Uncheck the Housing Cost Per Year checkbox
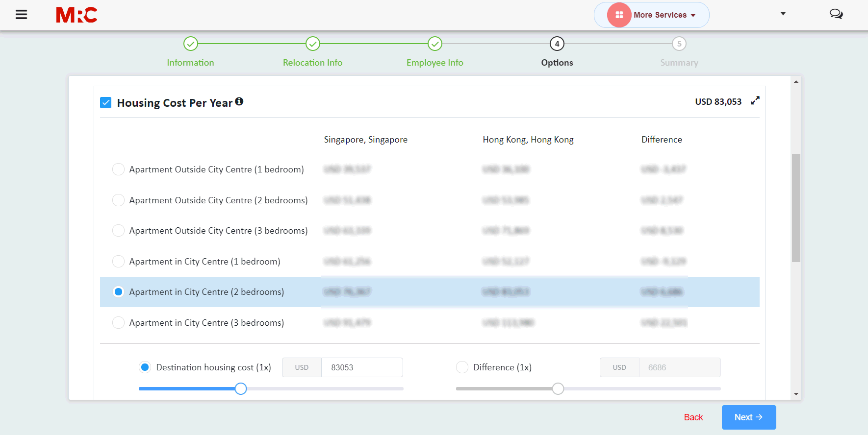Viewport: 868px width, 435px height. coord(106,102)
